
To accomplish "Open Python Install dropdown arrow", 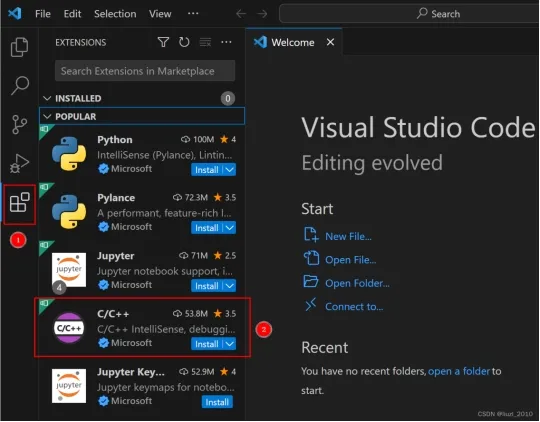I will point(230,169).
